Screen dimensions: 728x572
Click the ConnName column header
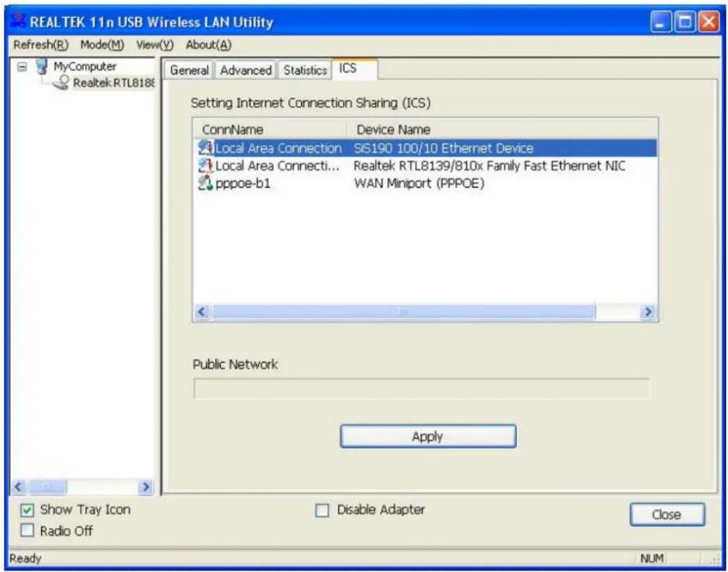point(270,130)
